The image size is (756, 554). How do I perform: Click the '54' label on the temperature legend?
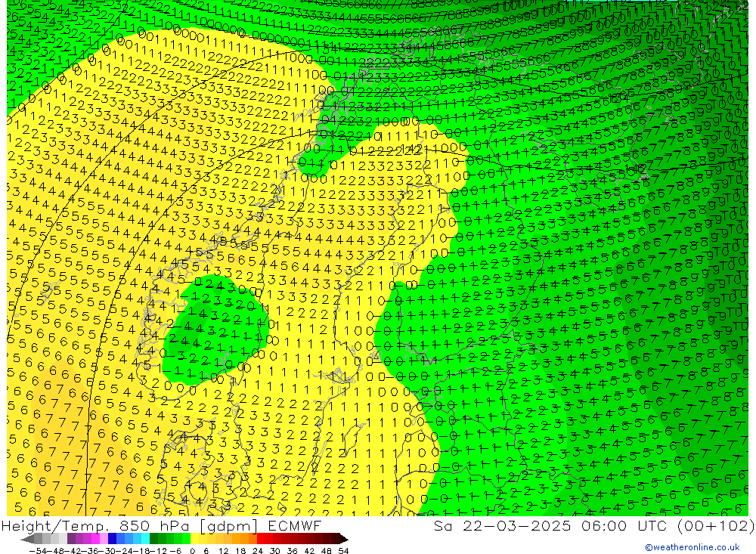click(343, 551)
